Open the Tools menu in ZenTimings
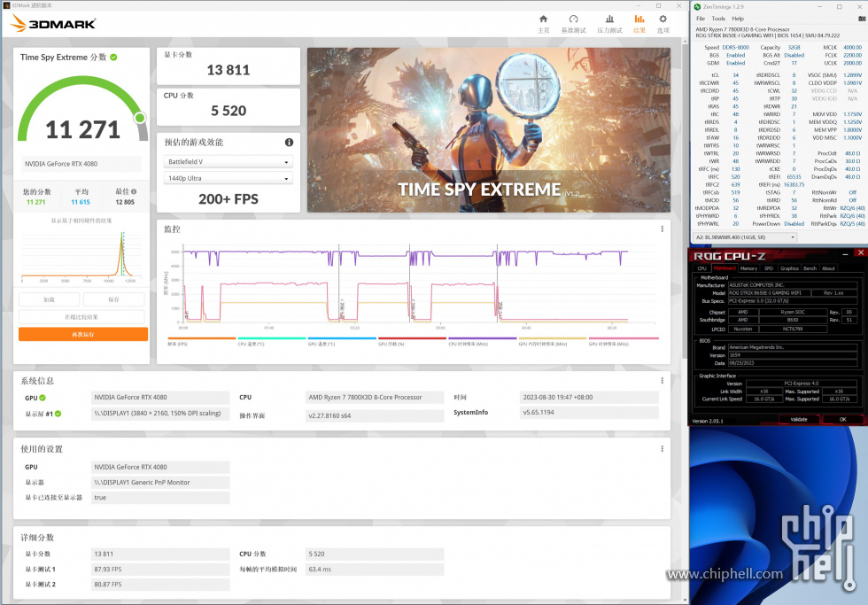Screen dimensions: 868x605 [718, 19]
